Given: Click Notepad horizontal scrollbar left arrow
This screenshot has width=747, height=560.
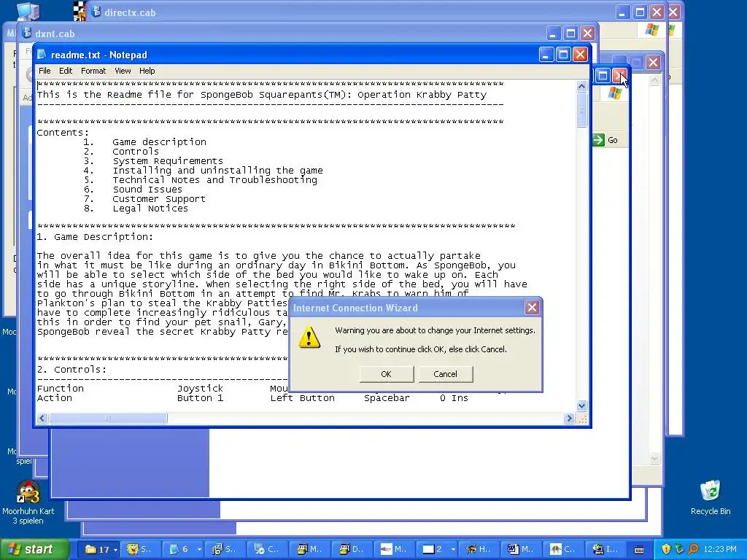Looking at the screenshot, I should click(x=42, y=418).
